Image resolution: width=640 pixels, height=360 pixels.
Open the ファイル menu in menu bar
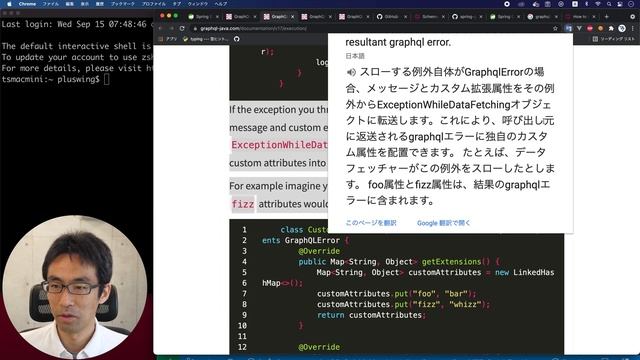pyautogui.click(x=51, y=4)
